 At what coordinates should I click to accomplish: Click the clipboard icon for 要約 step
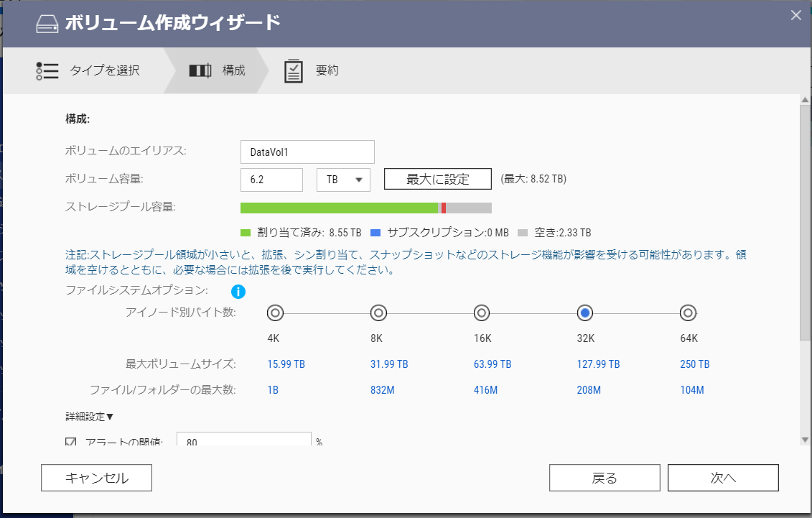[x=294, y=71]
